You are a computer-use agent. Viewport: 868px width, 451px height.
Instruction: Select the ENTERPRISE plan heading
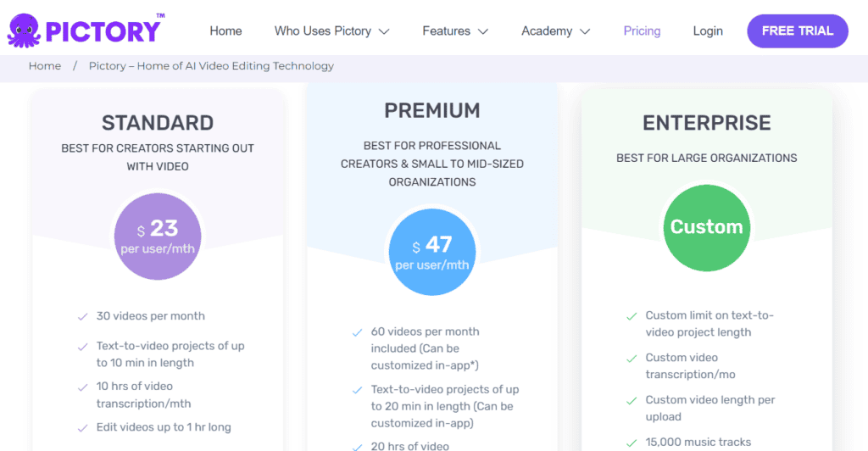[x=707, y=123]
